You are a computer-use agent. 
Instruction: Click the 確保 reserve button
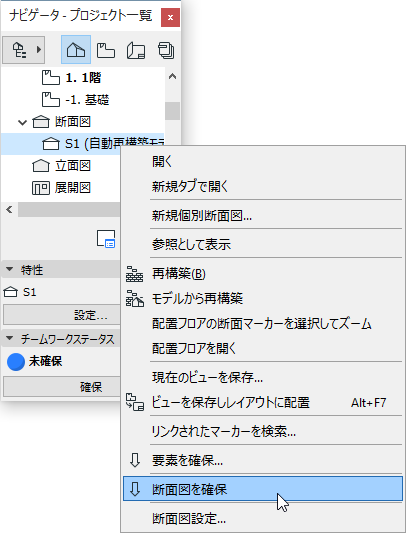click(62, 387)
